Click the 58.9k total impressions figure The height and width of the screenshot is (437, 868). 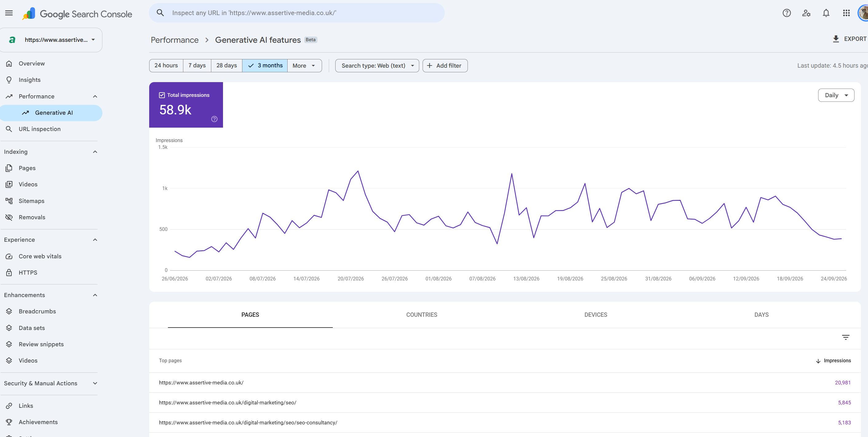pyautogui.click(x=175, y=110)
